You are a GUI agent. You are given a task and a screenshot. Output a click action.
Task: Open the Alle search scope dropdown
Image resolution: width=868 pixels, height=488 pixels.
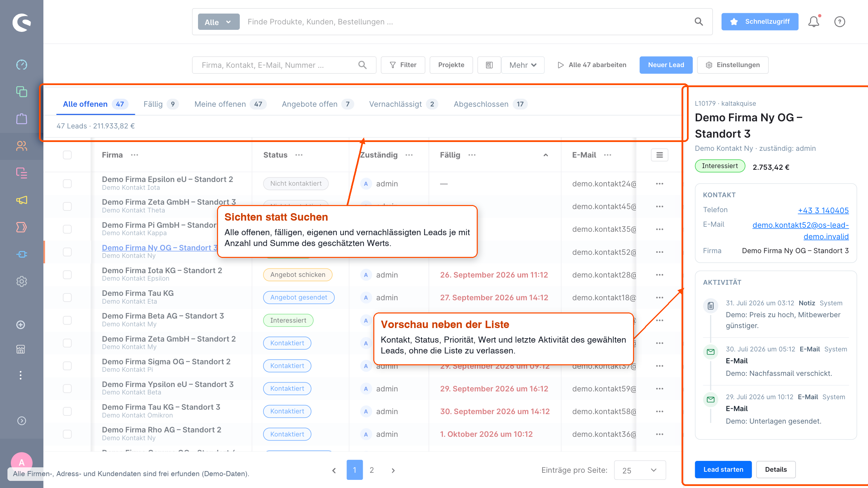[x=218, y=22]
